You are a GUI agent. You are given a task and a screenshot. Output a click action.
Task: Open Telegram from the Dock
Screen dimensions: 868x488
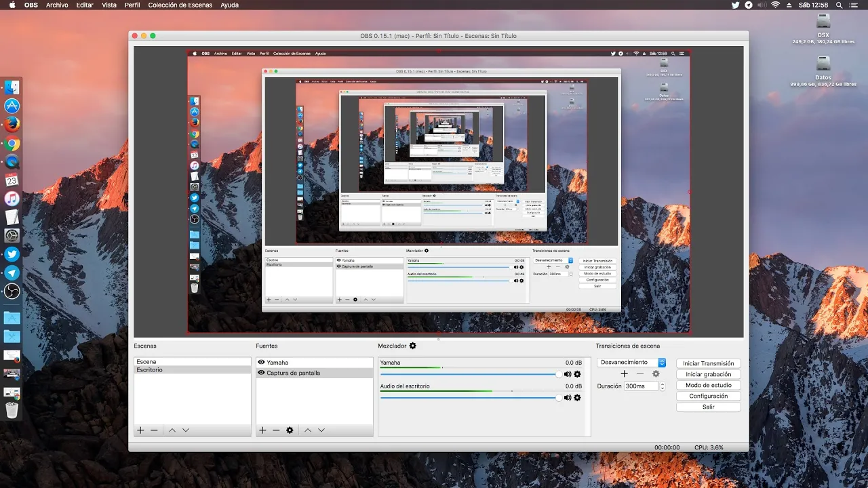(x=12, y=272)
